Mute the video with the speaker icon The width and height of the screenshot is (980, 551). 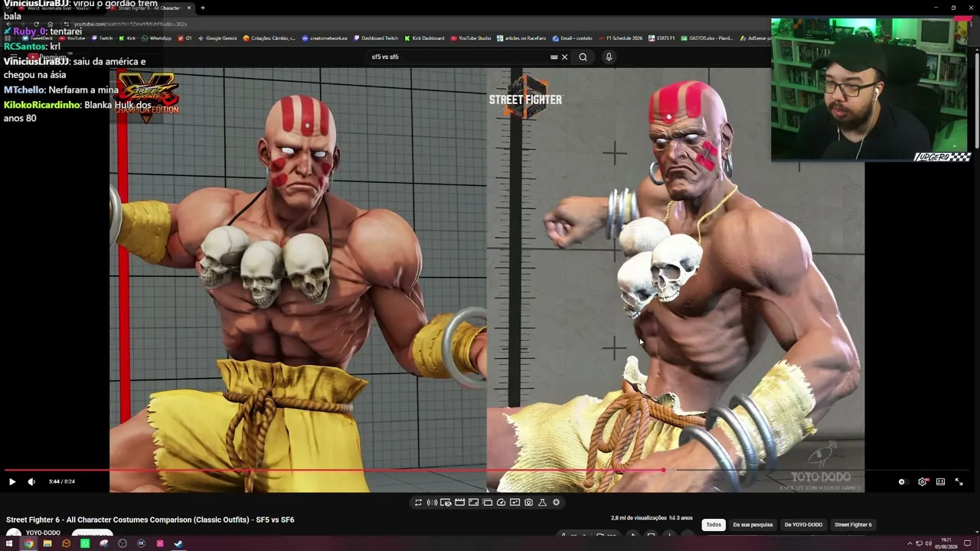31,481
